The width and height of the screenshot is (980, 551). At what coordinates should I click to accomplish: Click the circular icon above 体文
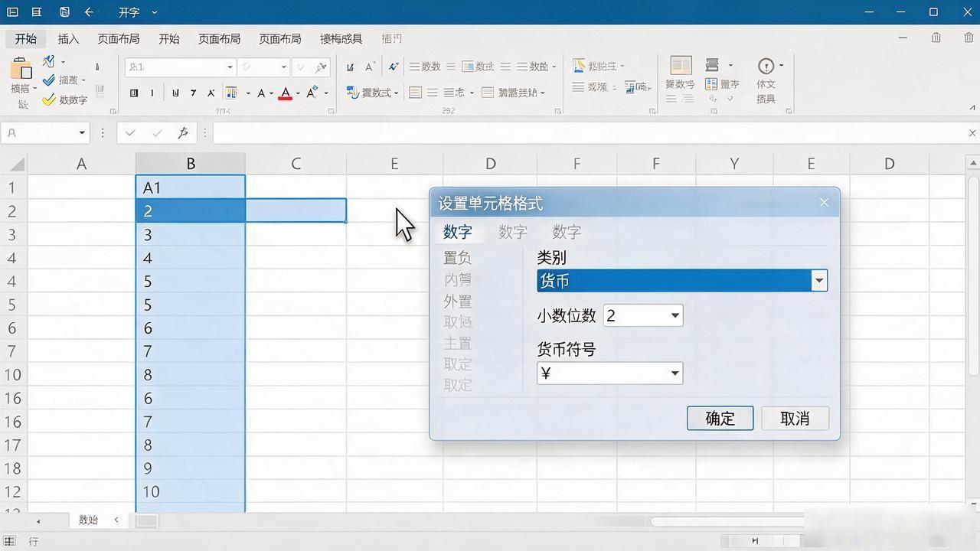[x=766, y=66]
